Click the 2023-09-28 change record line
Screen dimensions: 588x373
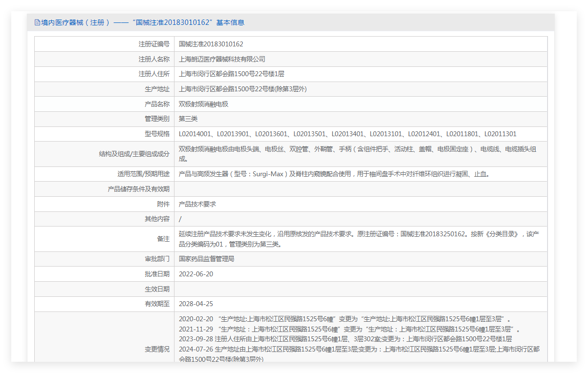pyautogui.click(x=345, y=339)
